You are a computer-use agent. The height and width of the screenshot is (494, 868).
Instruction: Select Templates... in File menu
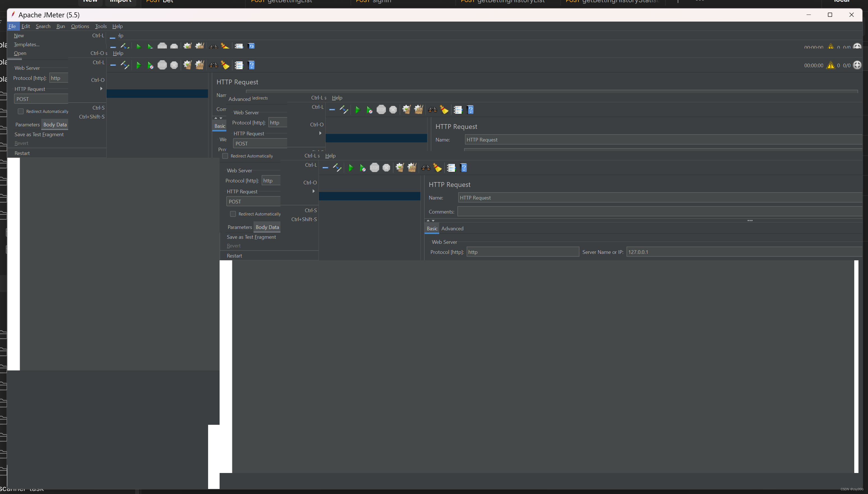pyautogui.click(x=26, y=45)
